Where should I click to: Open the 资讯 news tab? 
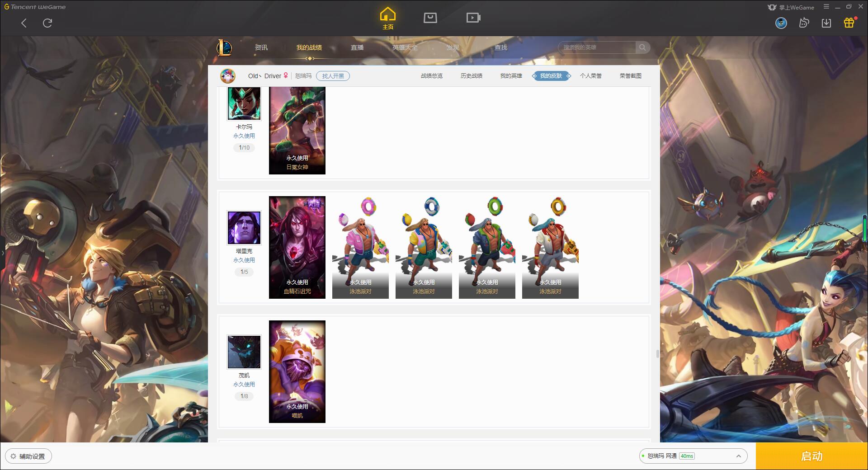point(261,47)
